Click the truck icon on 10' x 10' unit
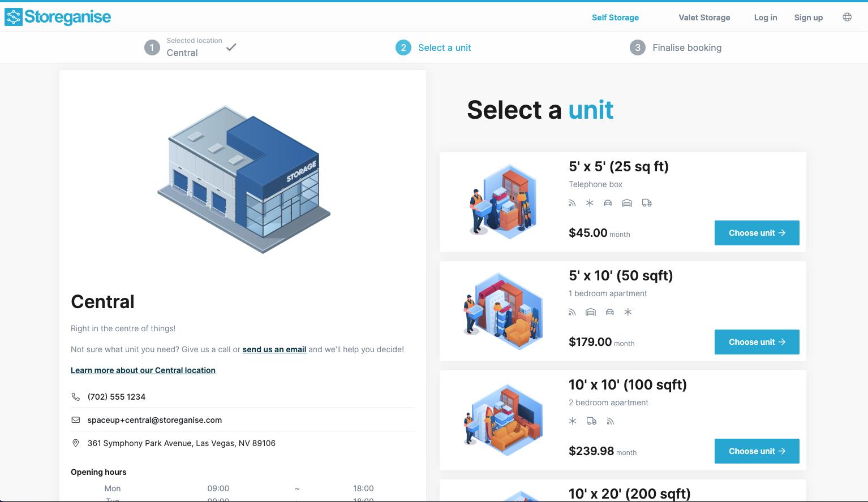The height and width of the screenshot is (502, 868). click(x=591, y=421)
